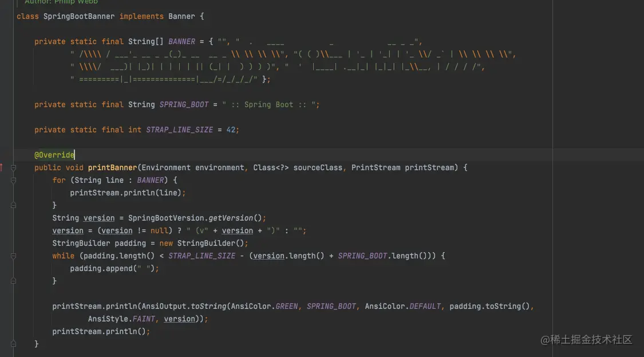Click the Class<?> parameter type
This screenshot has height=357, width=644.
pyautogui.click(x=271, y=167)
